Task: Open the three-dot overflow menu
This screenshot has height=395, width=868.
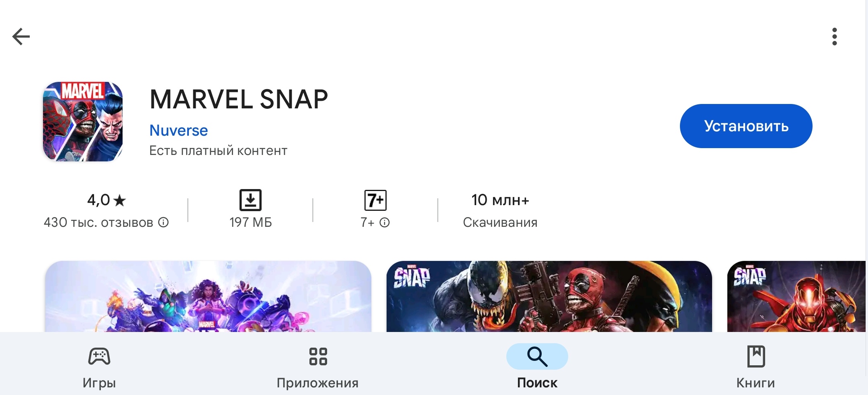Action: [835, 37]
